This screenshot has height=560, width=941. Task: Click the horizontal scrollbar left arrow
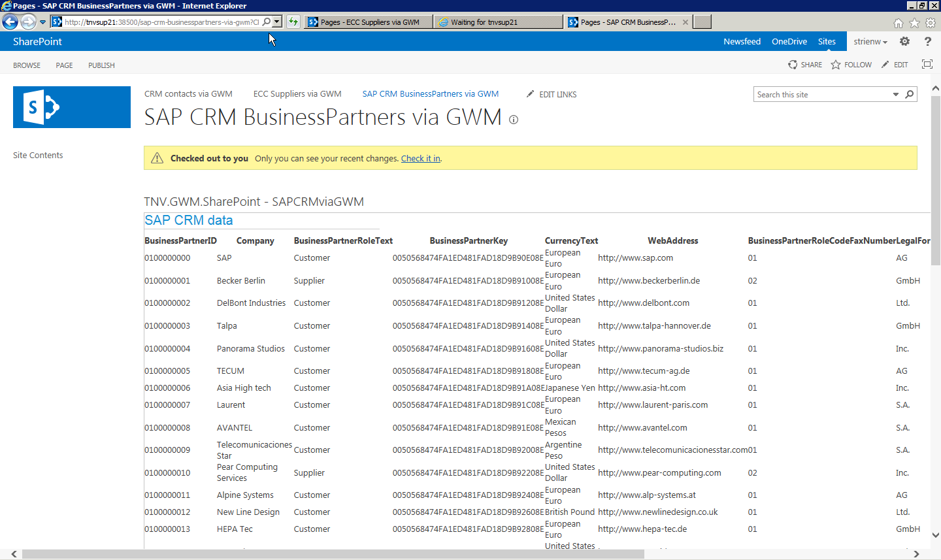click(14, 554)
